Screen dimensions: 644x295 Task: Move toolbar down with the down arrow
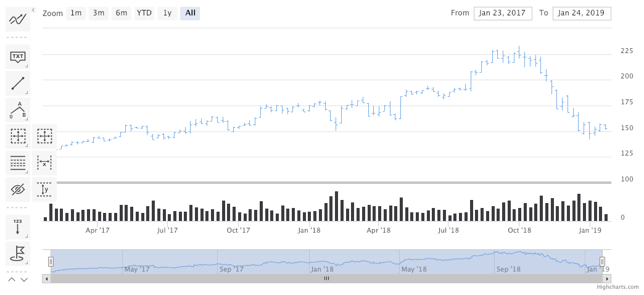pyautogui.click(x=24, y=280)
